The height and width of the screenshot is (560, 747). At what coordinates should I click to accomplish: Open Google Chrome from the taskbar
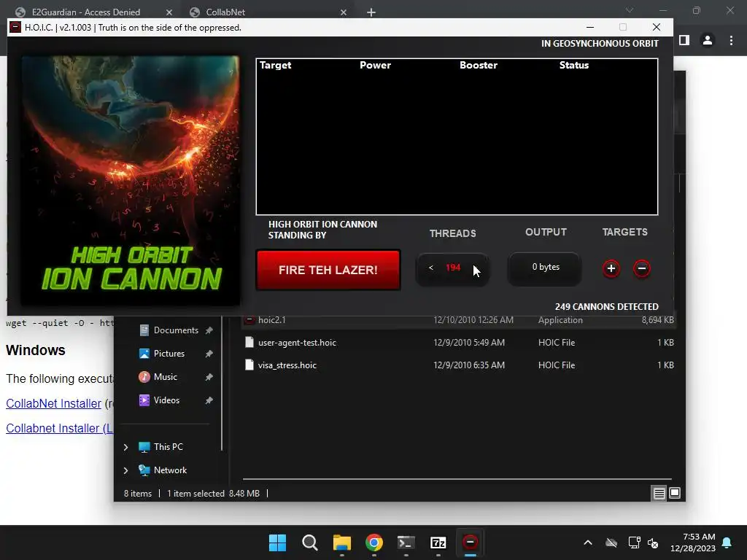[374, 542]
